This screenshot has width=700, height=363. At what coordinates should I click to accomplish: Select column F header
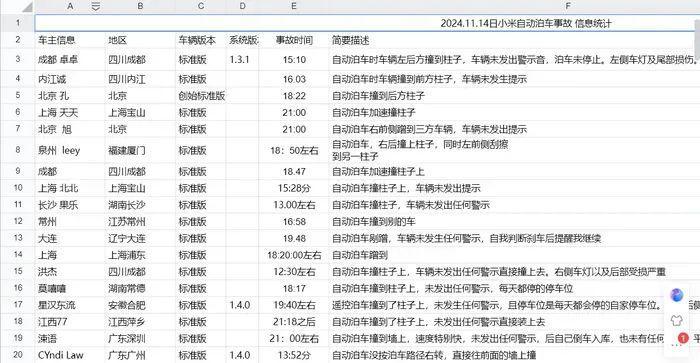(567, 6)
